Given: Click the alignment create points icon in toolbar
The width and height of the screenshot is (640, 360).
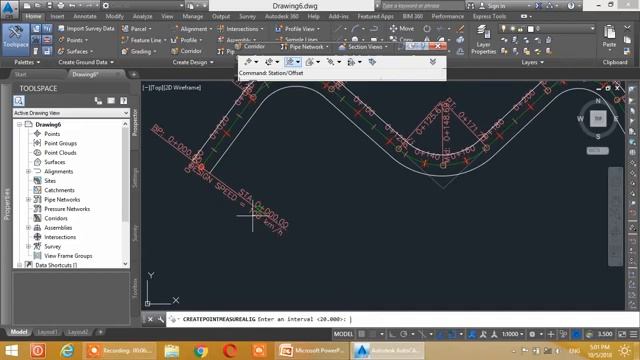Looking at the screenshot, I should point(290,62).
